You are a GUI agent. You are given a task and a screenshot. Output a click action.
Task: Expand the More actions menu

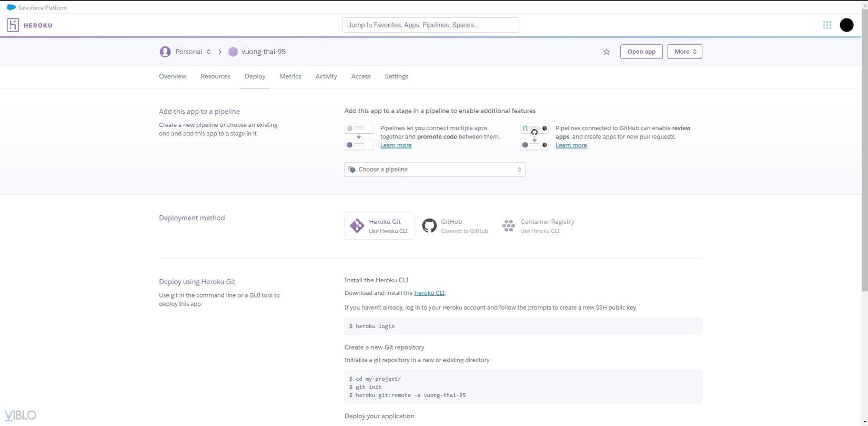click(x=684, y=52)
